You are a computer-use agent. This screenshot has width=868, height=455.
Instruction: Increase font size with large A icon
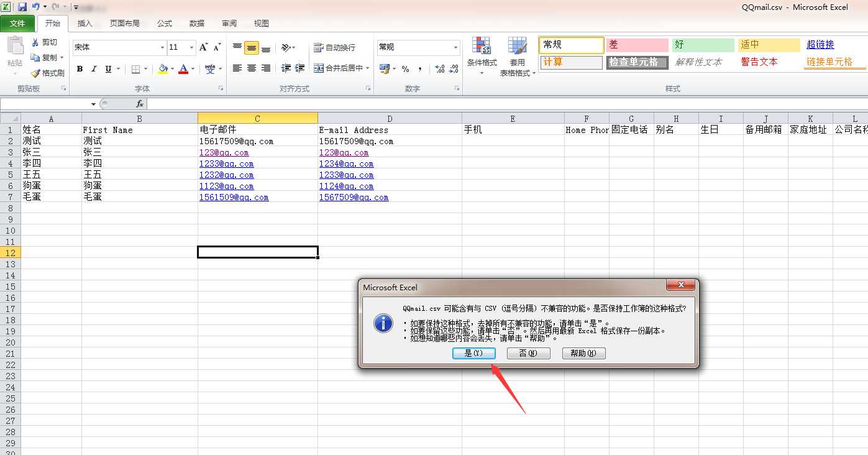pyautogui.click(x=203, y=47)
